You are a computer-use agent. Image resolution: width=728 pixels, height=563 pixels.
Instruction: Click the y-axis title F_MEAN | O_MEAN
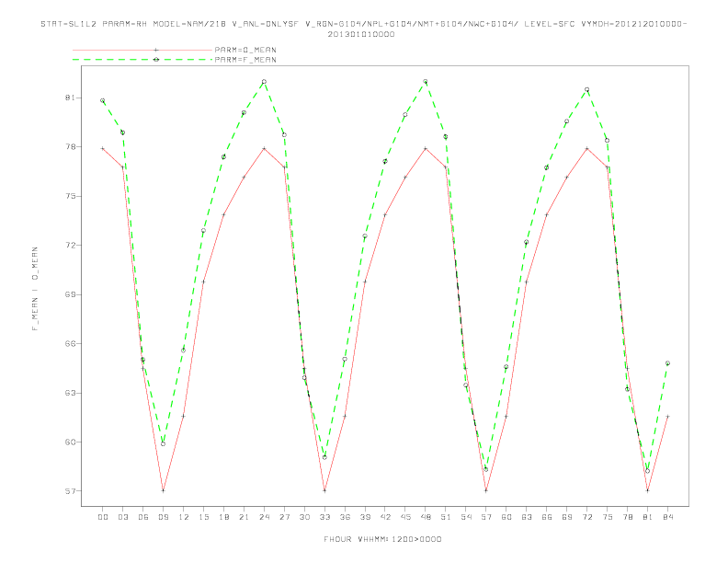click(35, 289)
